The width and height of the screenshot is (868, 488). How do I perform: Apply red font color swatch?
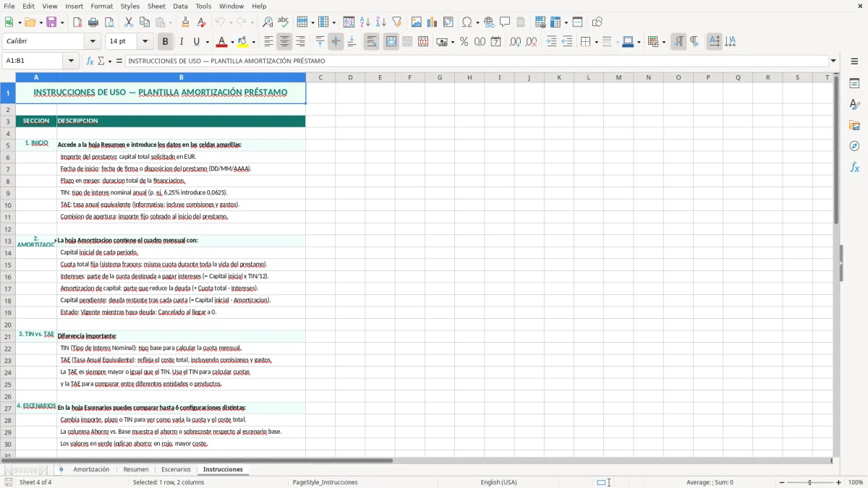click(x=222, y=42)
